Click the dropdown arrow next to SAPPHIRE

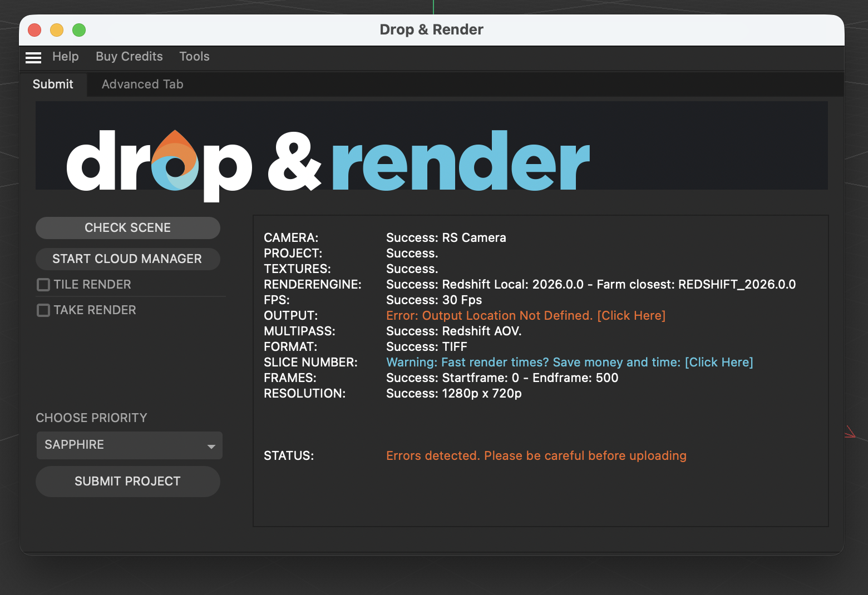[211, 446]
